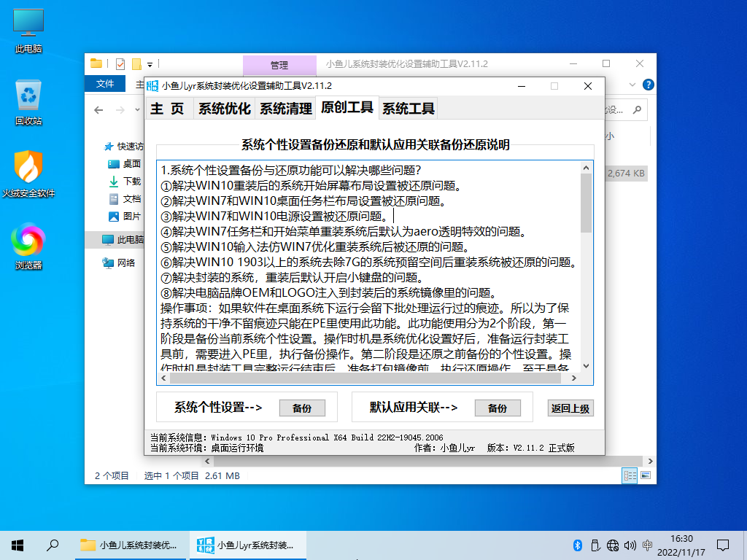Screen dimensions: 747x560
Task: Switch to the 主页 tab
Action: pos(169,109)
